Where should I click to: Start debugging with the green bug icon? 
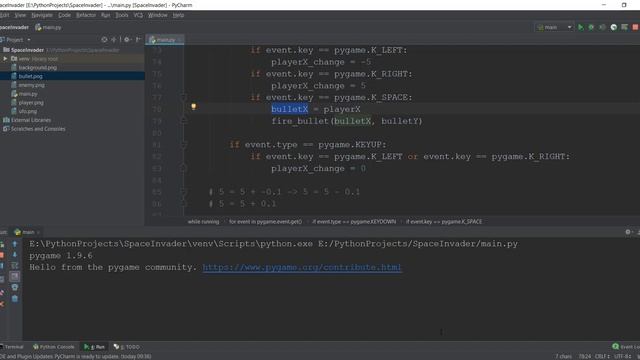pyautogui.click(x=591, y=27)
